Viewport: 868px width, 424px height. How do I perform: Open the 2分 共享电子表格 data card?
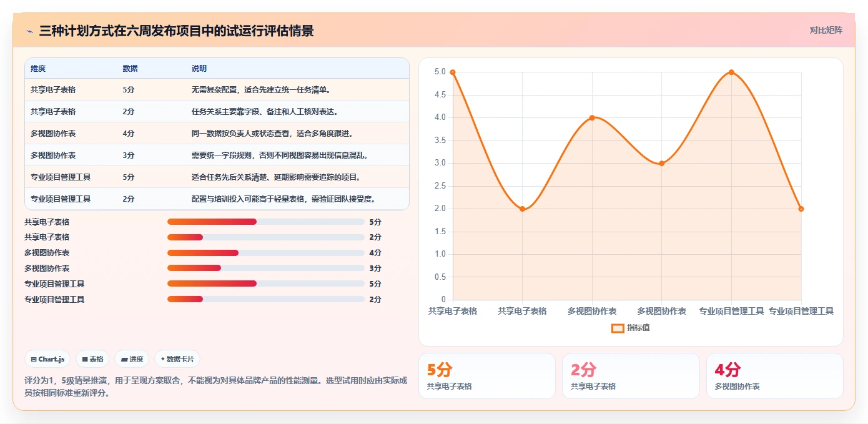(x=631, y=376)
